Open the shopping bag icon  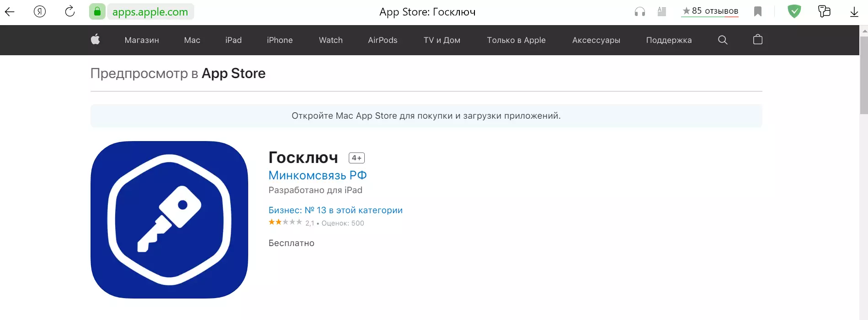coord(758,40)
